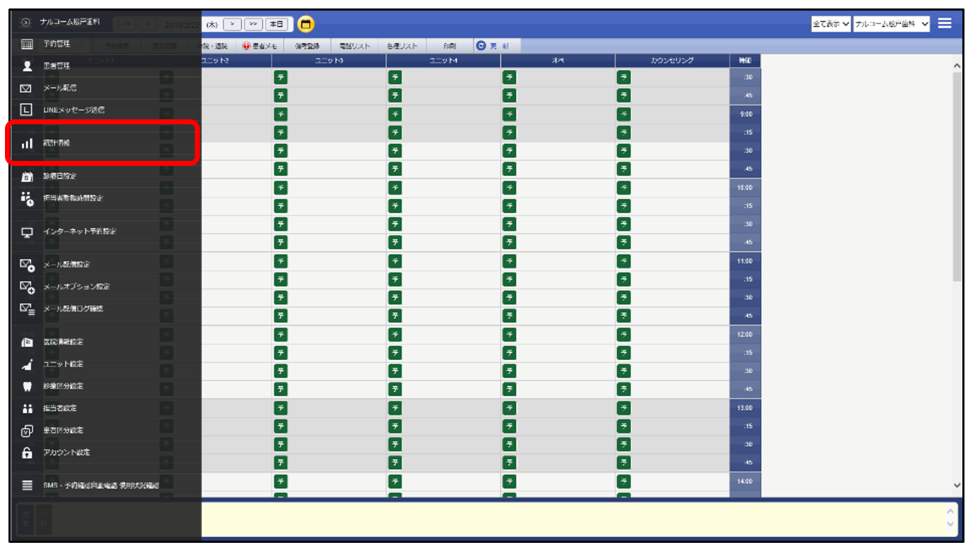Image resolution: width=980 pixels, height=552 pixels.
Task: Click the 本日 today button
Action: 278,24
